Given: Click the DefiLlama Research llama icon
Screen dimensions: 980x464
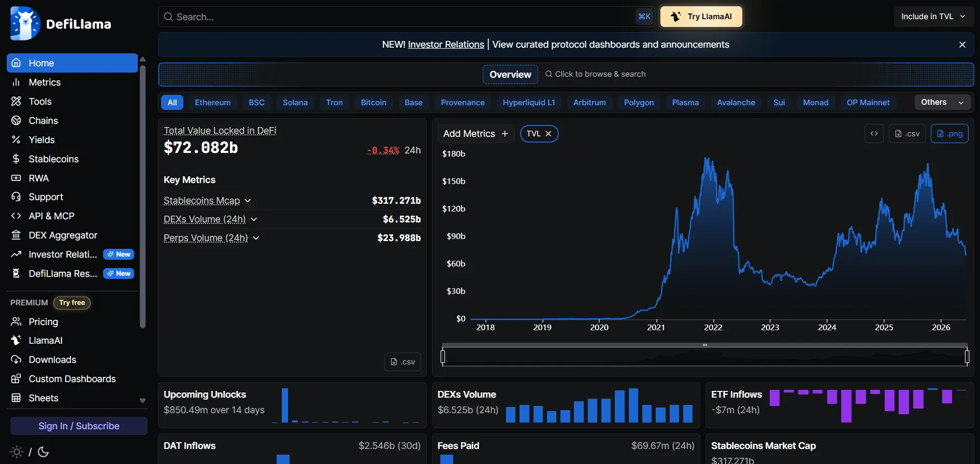Looking at the screenshot, I should [x=16, y=273].
